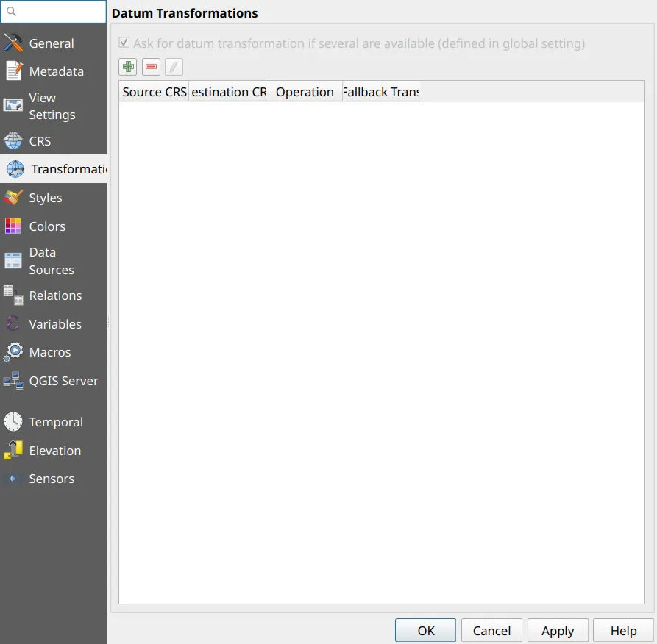Open the Macros tab
Viewport: 657px width, 644px height.
click(53, 352)
